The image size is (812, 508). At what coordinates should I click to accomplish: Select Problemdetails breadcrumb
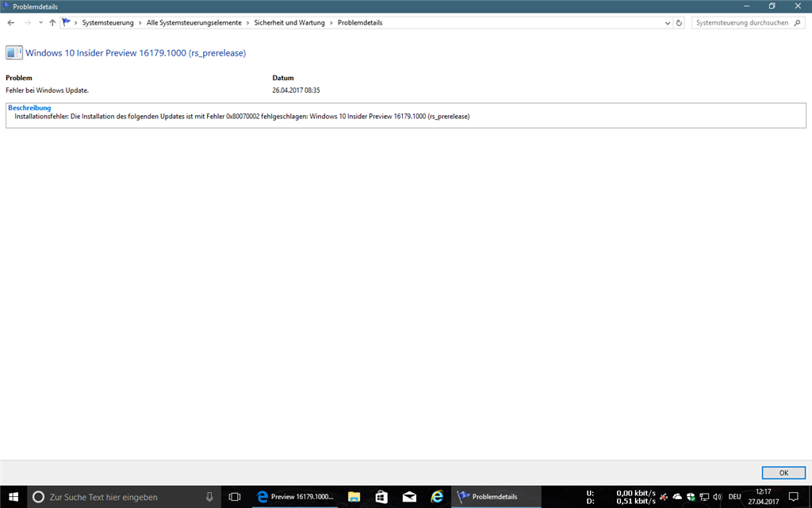(x=360, y=23)
